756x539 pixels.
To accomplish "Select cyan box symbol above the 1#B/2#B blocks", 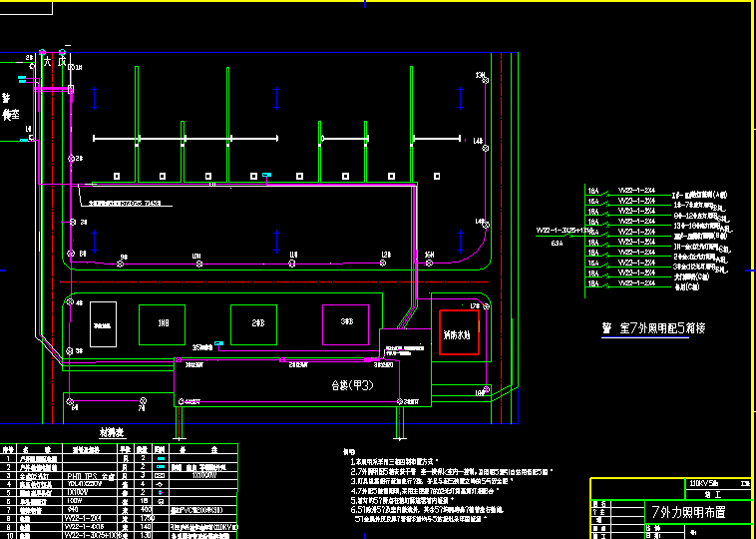I will pos(266,175).
